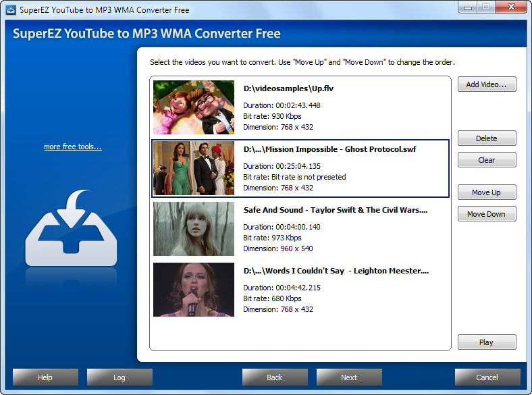The image size is (532, 395).
Task: Click the Bit rate: 930 Kbps text
Action: (x=272, y=116)
